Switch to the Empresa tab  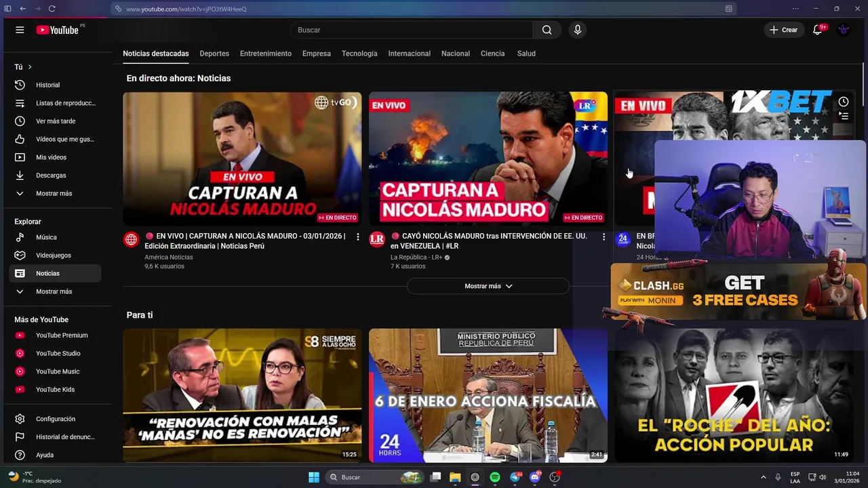pyautogui.click(x=317, y=54)
